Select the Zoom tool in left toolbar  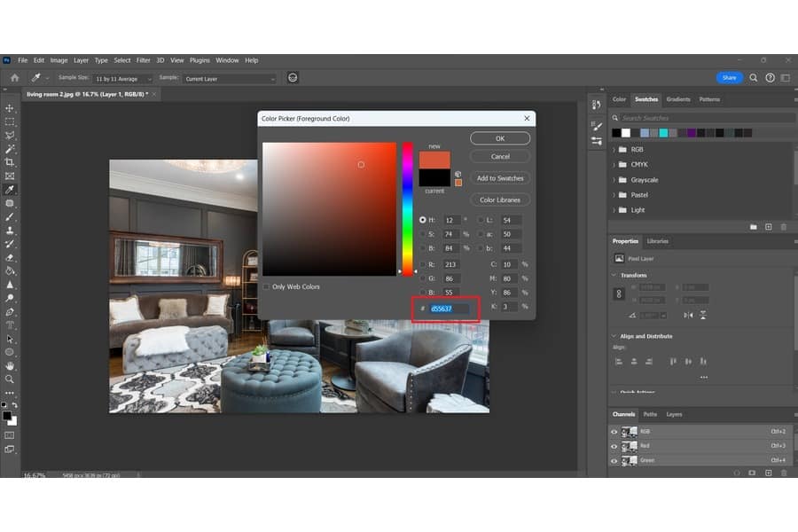10,379
